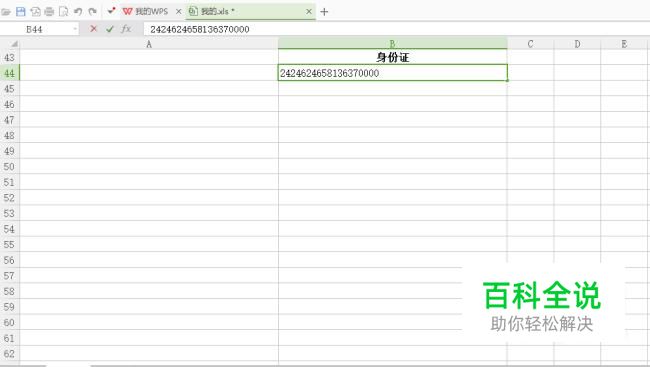This screenshot has height=367, width=650.
Task: Open the Insert Function fx button
Action: point(126,29)
